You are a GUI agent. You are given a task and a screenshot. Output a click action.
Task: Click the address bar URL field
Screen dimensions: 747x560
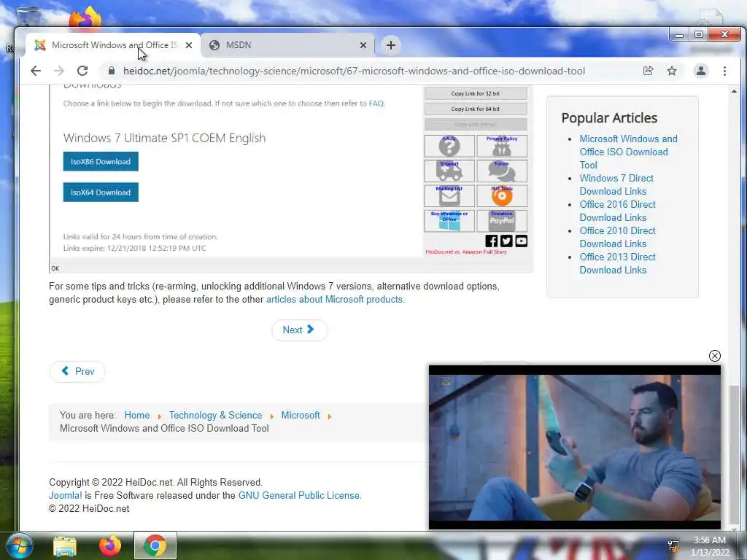click(x=354, y=71)
